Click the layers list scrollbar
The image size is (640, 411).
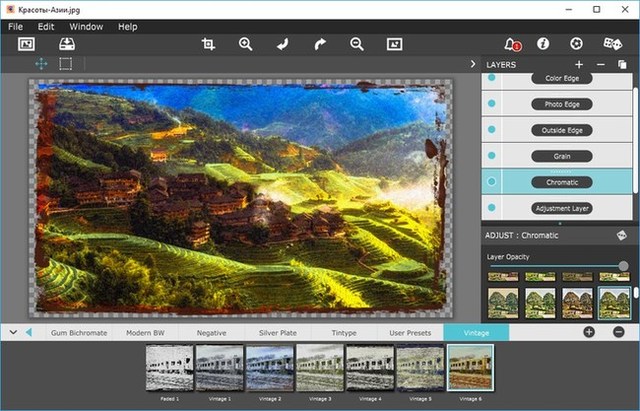click(x=635, y=139)
